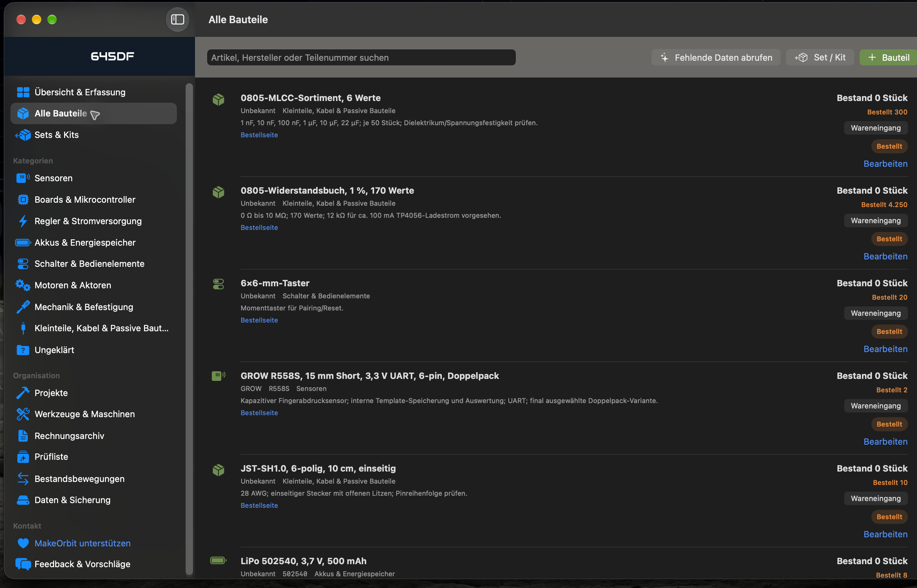Image resolution: width=917 pixels, height=588 pixels.
Task: Select Mechanik & Befestigung screwdriver icon
Action: pyautogui.click(x=23, y=307)
